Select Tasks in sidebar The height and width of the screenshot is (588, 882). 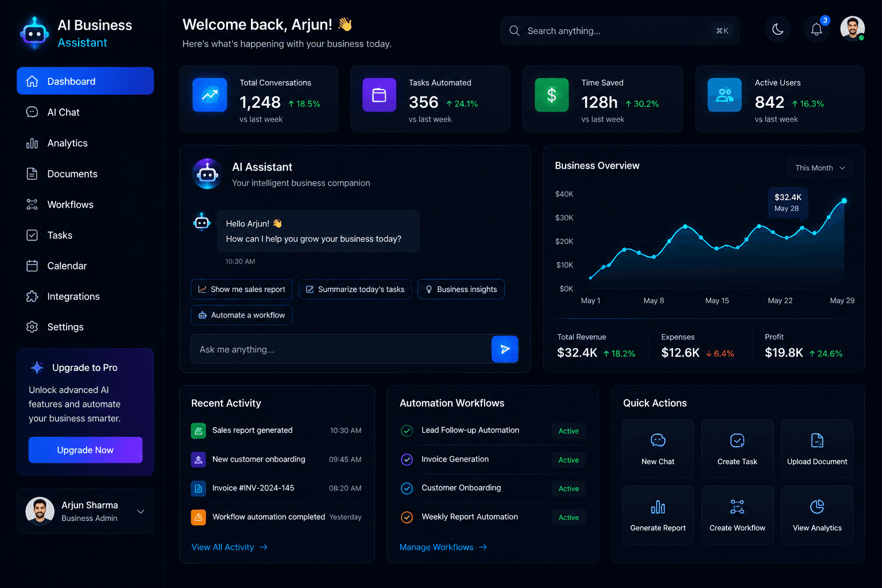(85, 235)
